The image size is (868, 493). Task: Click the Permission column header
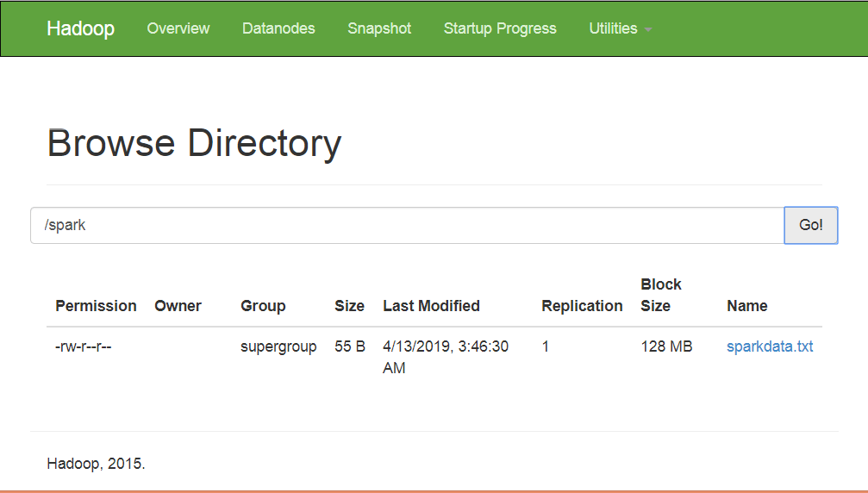coord(96,306)
